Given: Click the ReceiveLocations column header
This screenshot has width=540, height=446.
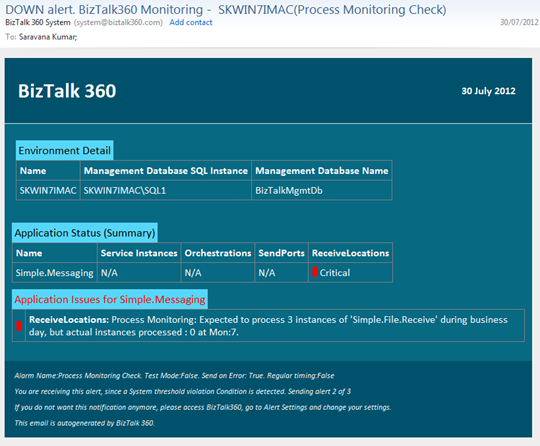Looking at the screenshot, I should pyautogui.click(x=351, y=253).
